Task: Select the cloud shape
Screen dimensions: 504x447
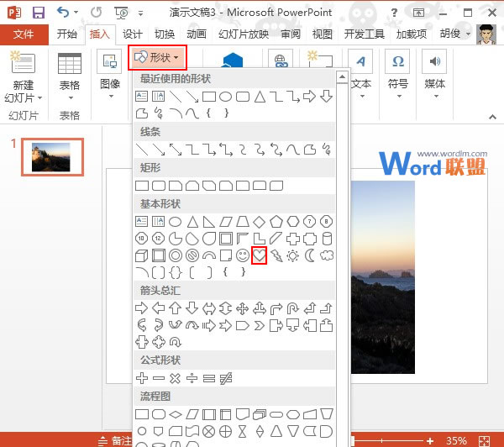Action: (327, 255)
